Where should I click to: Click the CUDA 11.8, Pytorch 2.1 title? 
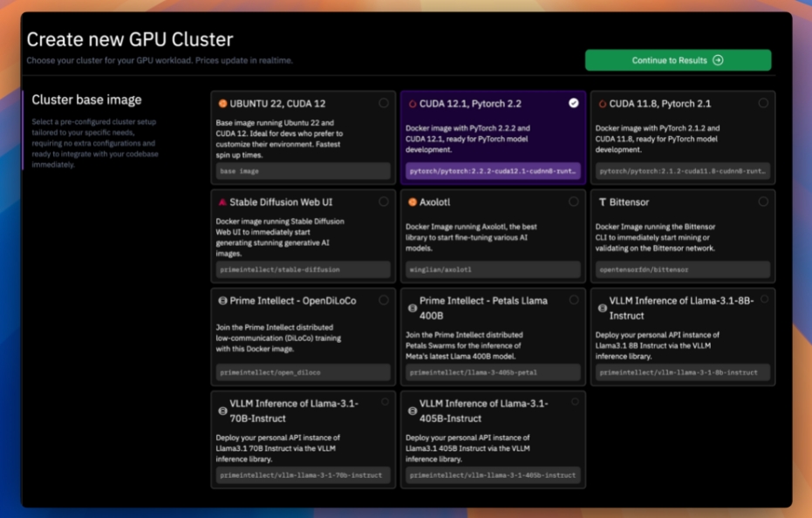click(x=659, y=104)
